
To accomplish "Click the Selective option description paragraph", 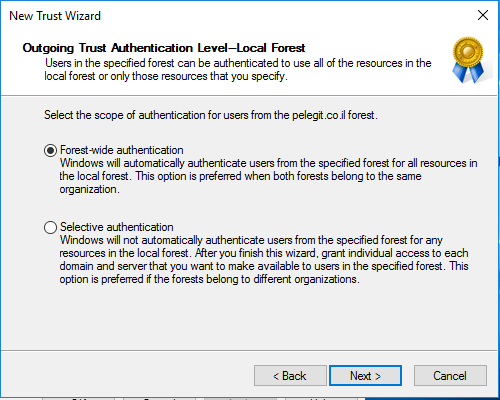I will pos(264,259).
